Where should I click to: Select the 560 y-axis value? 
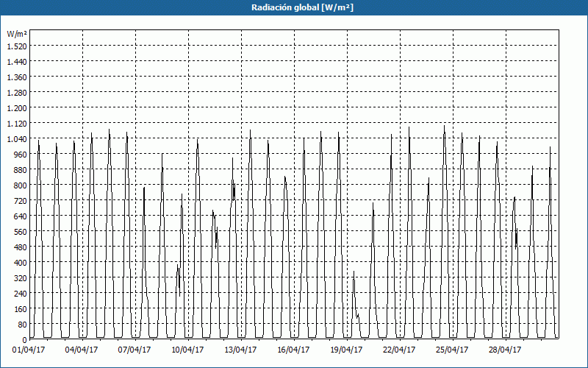[x=21, y=232]
